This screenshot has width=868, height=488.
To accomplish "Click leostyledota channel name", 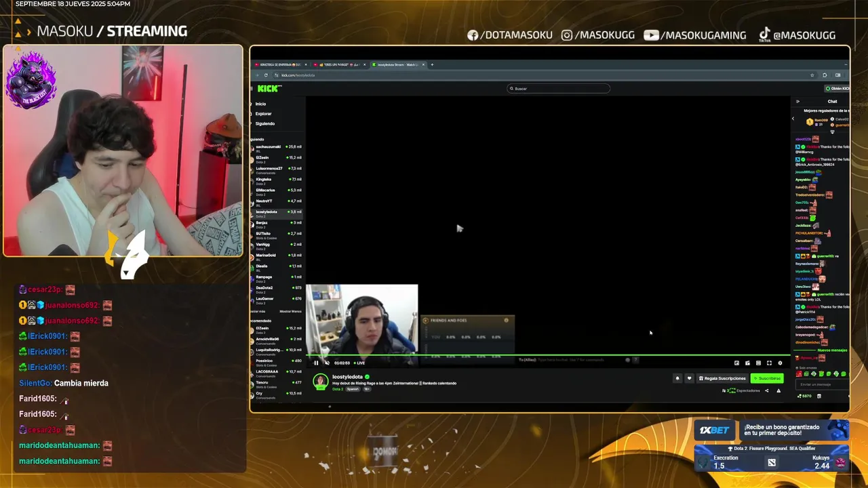I will click(x=347, y=377).
